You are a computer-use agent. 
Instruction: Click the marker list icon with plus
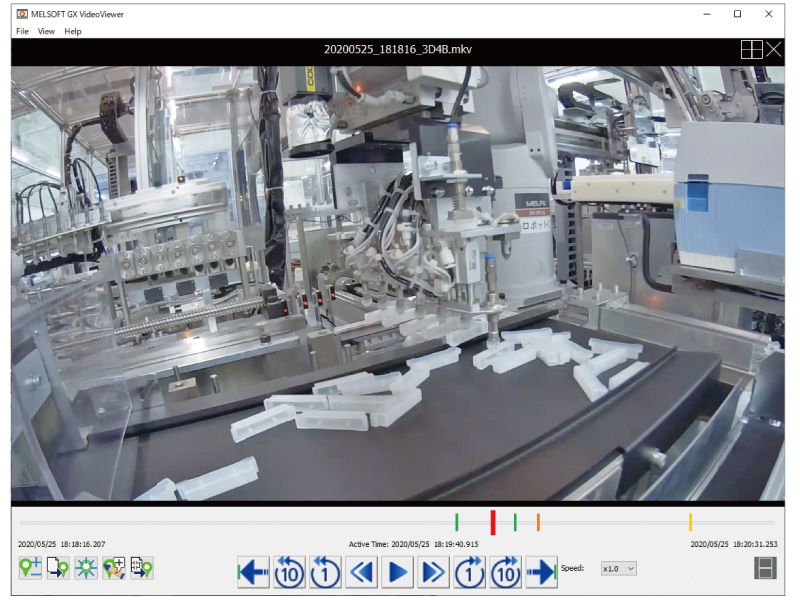click(114, 569)
